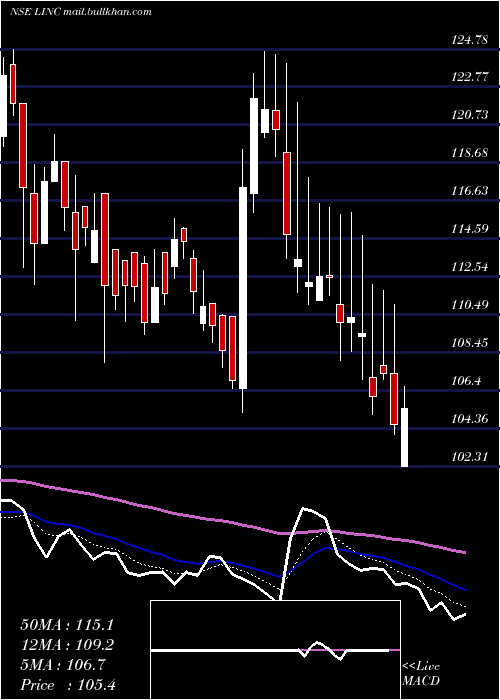500x700 pixels.
Task: Click the 50MA : 115.1 reading
Action: coord(67,625)
